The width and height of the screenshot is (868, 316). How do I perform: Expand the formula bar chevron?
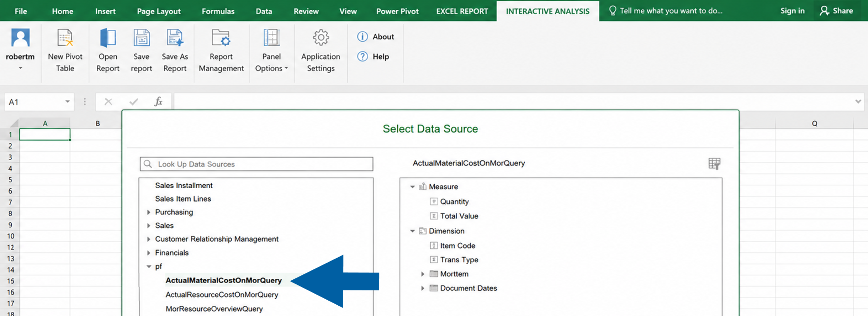858,102
